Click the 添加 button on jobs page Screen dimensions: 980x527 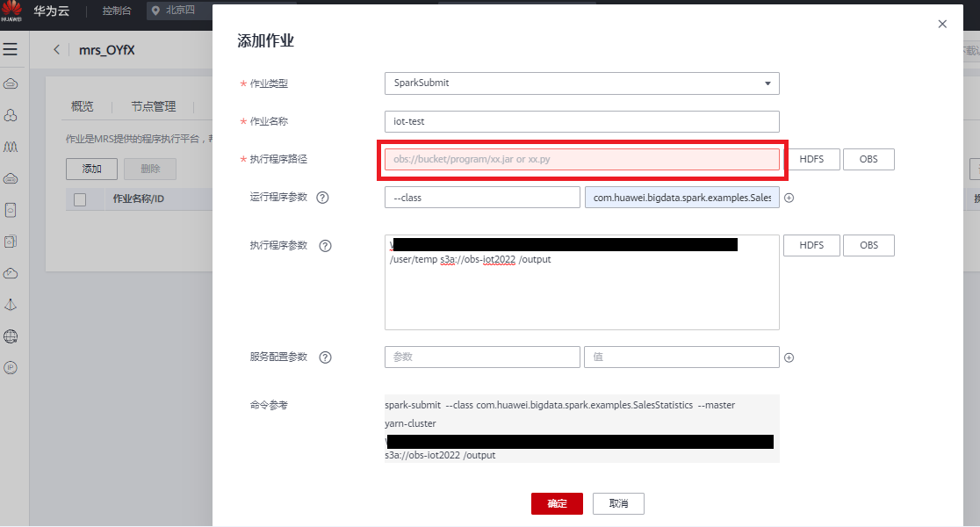point(92,169)
